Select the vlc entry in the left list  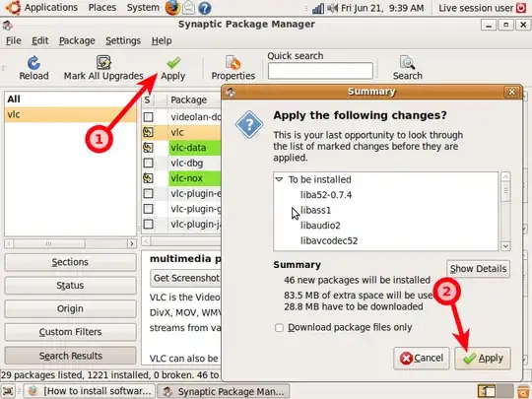coord(70,114)
